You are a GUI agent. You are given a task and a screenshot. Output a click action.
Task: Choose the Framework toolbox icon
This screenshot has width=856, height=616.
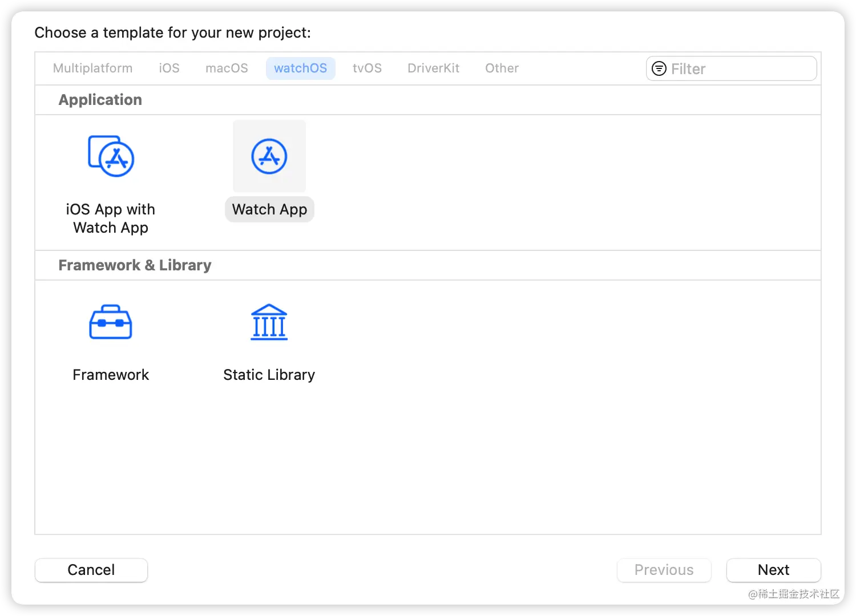tap(111, 322)
